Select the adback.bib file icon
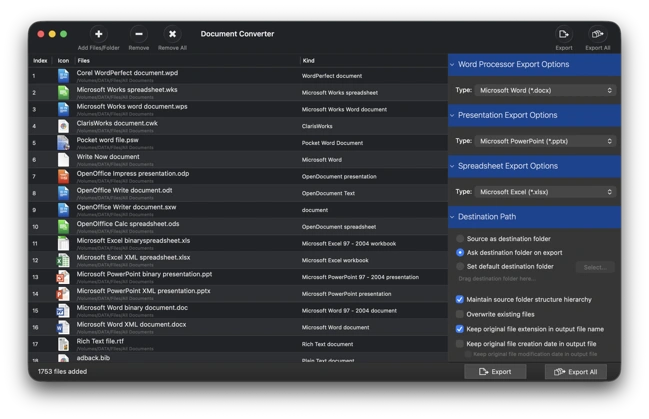649x419 pixels. tap(63, 359)
